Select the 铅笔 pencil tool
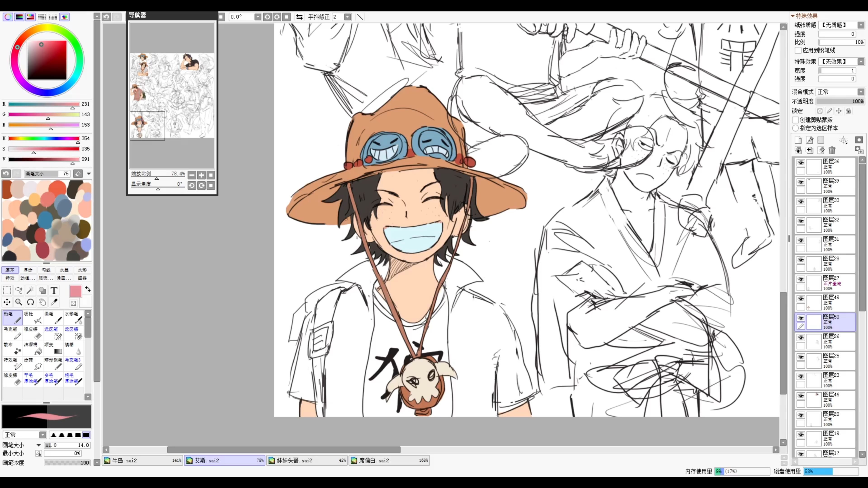The width and height of the screenshot is (868, 488). 12,318
